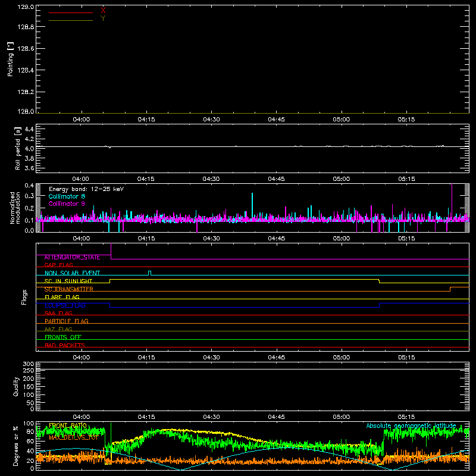Image resolution: width=476 pixels, height=476 pixels.
Task: Click the Collimator 9 legend label
Action: coord(67,203)
